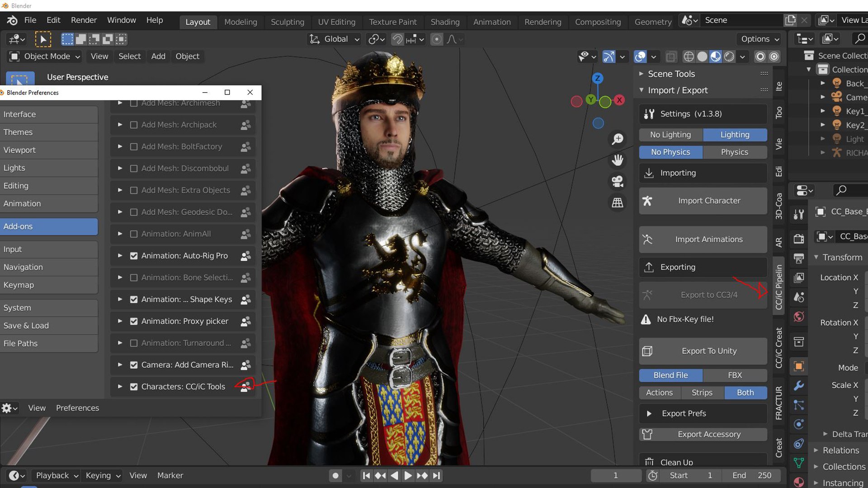Disable Animation: Auto-Rig Pro checkbox
This screenshot has height=488, width=868.
tap(134, 256)
